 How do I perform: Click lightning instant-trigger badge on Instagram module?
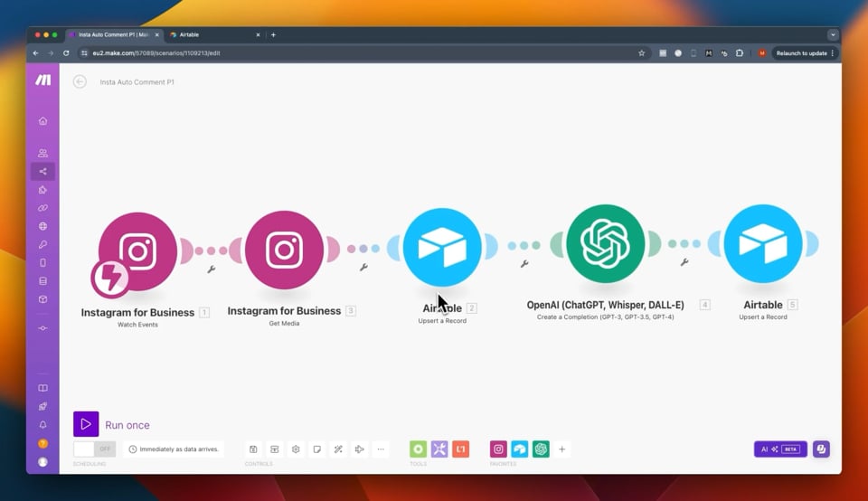[110, 278]
